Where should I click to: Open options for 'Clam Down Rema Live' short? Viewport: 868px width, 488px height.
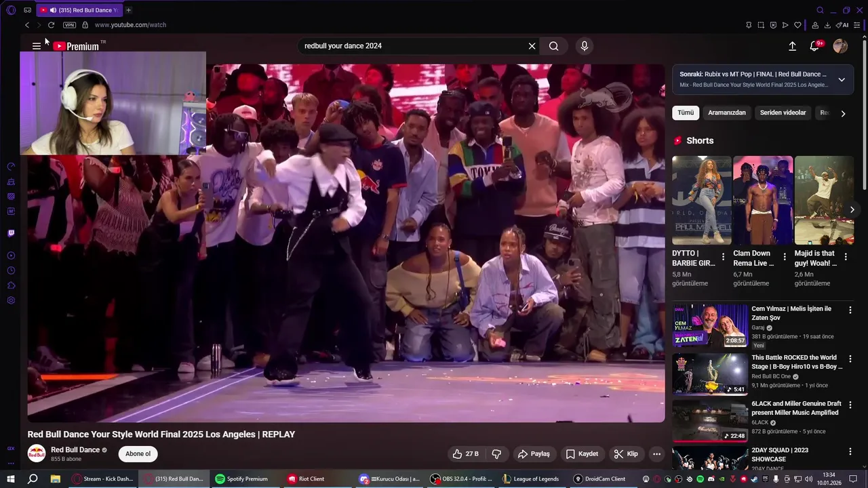(x=785, y=258)
